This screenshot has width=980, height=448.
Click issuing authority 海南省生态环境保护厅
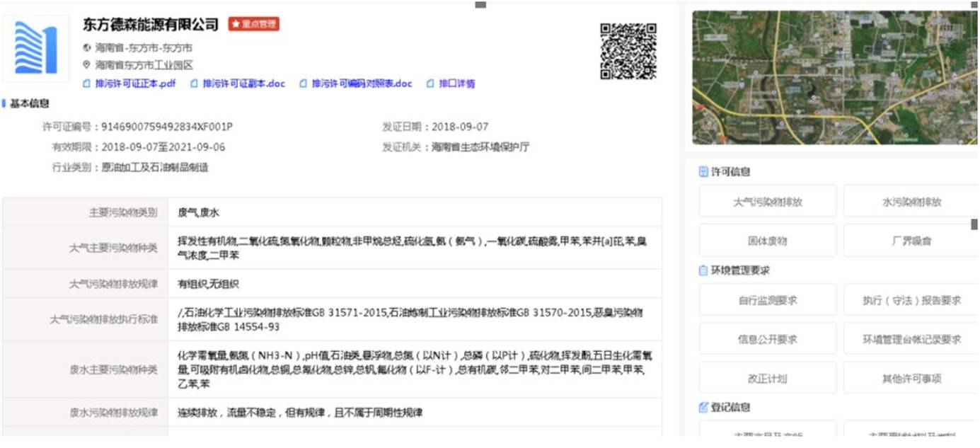[480, 147]
